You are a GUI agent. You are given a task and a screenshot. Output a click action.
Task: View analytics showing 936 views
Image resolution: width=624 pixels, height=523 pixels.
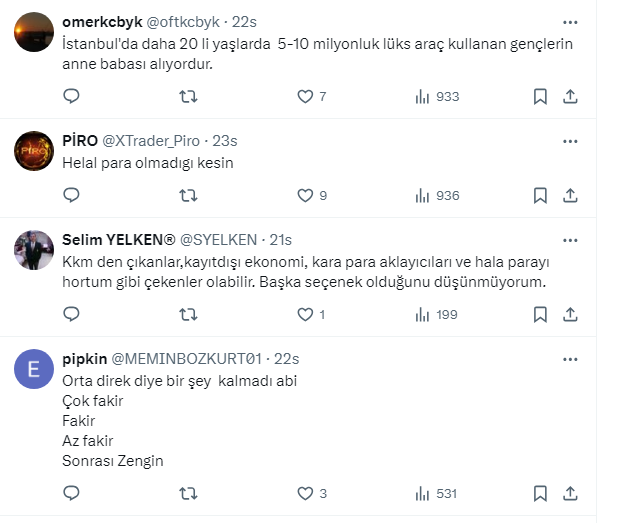(x=437, y=195)
